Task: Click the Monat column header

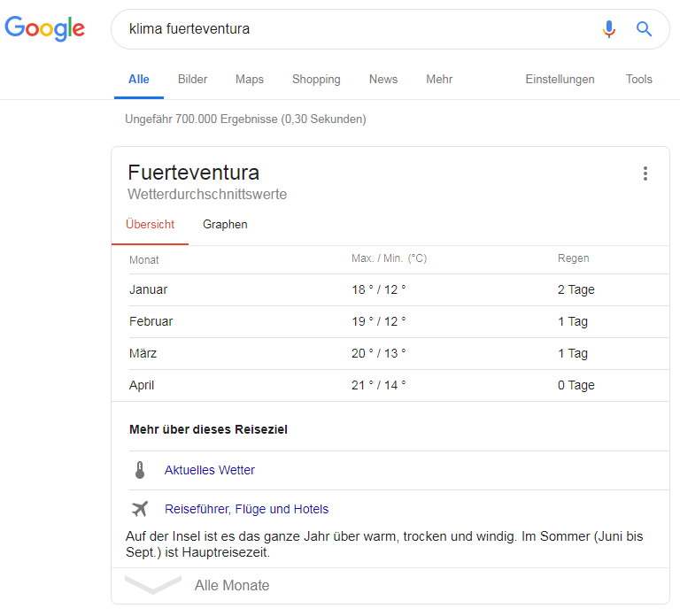Action: pyautogui.click(x=144, y=260)
